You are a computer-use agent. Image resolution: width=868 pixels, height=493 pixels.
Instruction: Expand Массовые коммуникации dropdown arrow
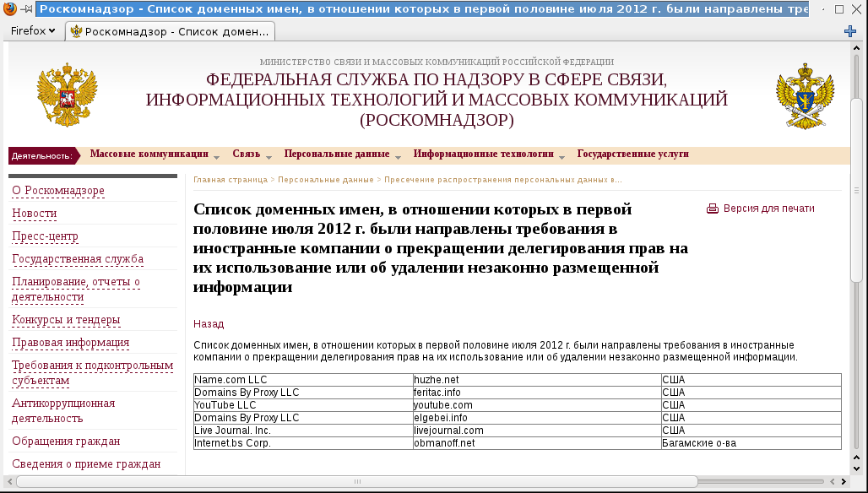pos(216,158)
